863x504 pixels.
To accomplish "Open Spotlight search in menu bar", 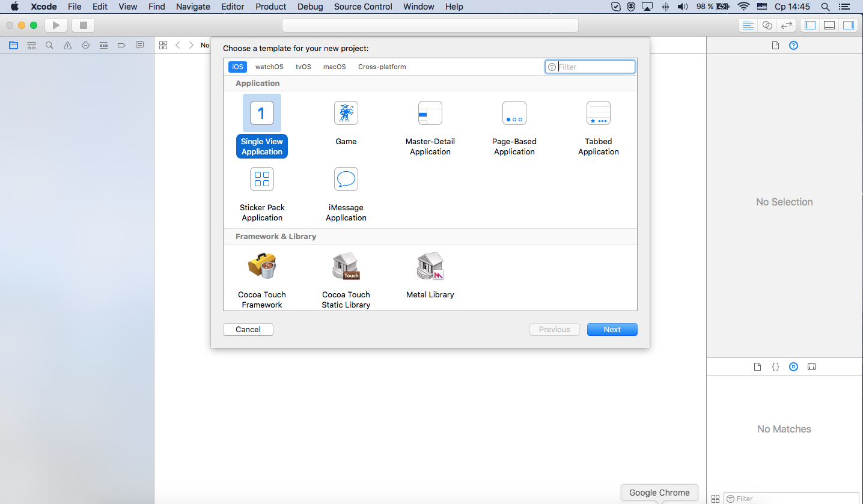I will [x=825, y=7].
